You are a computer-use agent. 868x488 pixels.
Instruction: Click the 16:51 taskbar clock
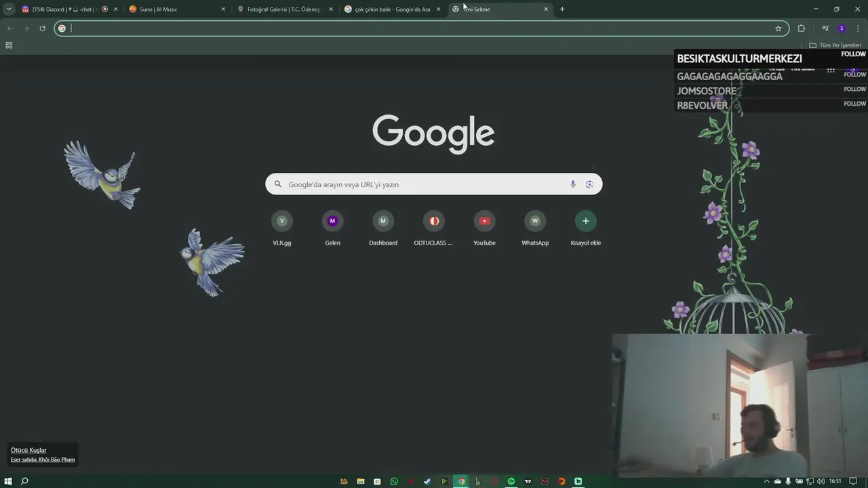(x=835, y=481)
